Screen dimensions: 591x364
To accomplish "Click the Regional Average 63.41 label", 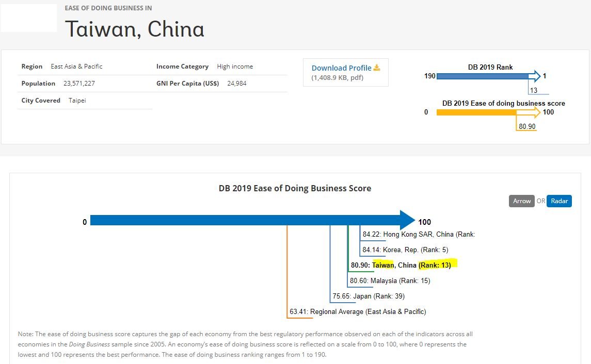I will pos(358,311).
